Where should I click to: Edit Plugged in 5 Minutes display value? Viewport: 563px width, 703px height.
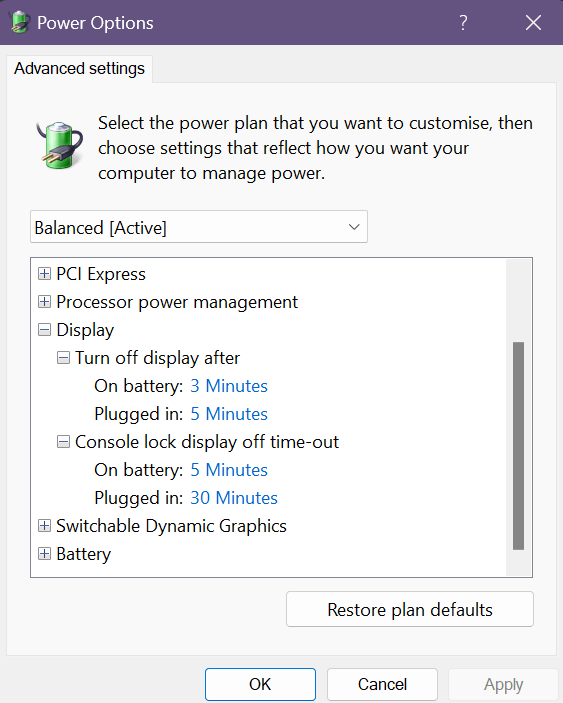[229, 414]
